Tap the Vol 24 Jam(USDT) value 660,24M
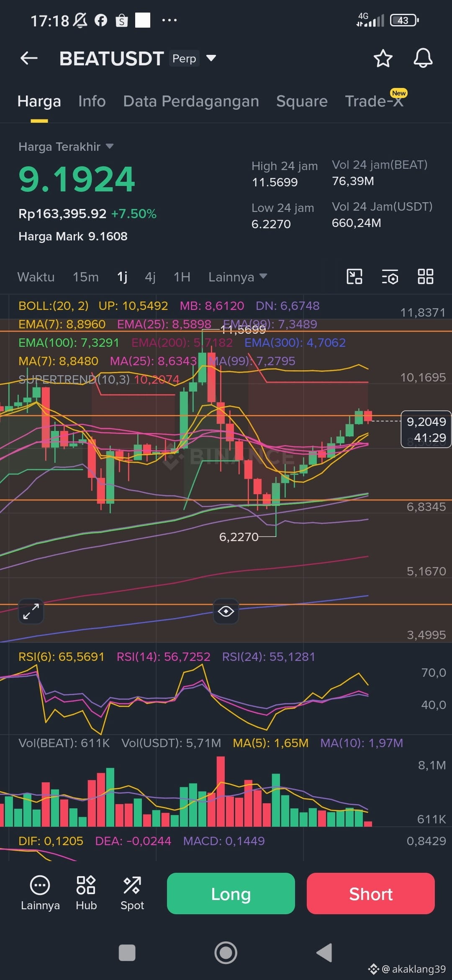The image size is (452, 980). 356,223
